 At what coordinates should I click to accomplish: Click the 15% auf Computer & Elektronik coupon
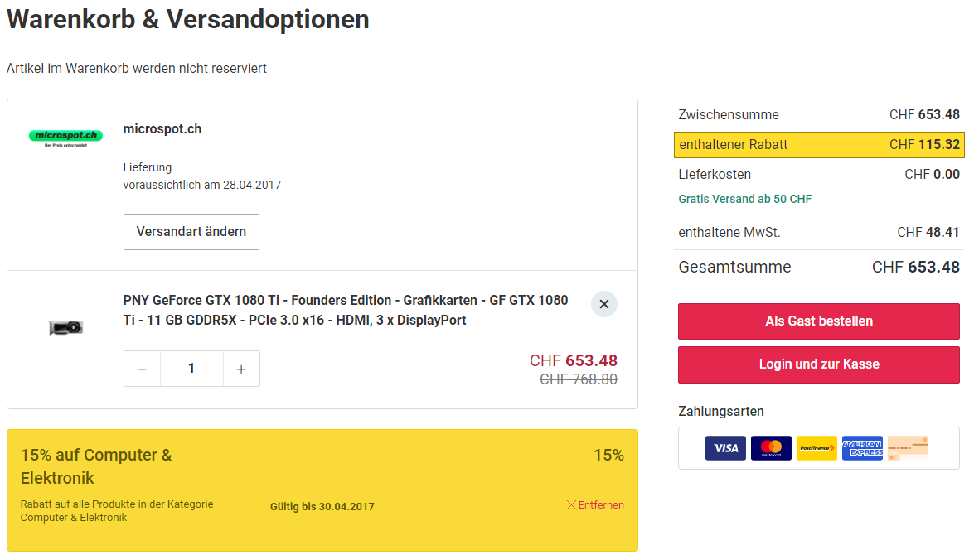[96, 466]
